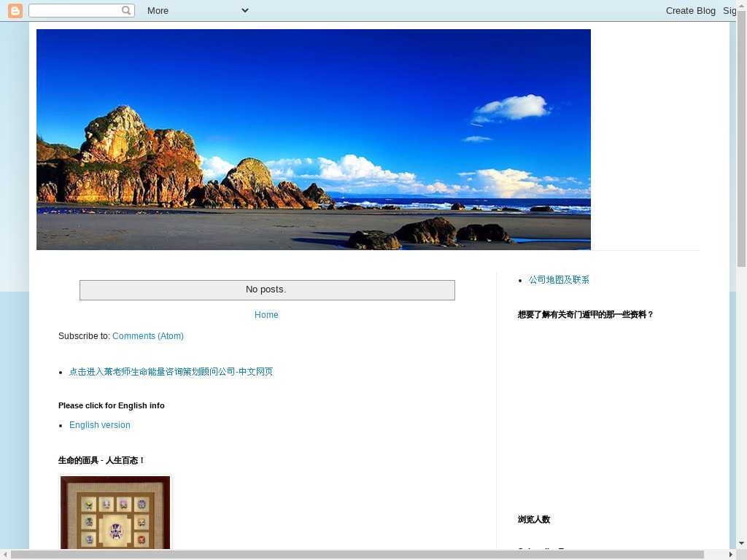Viewport: 747px width, 560px height.
Task: Click the vertical scrollbar down arrow
Action: coord(741,543)
